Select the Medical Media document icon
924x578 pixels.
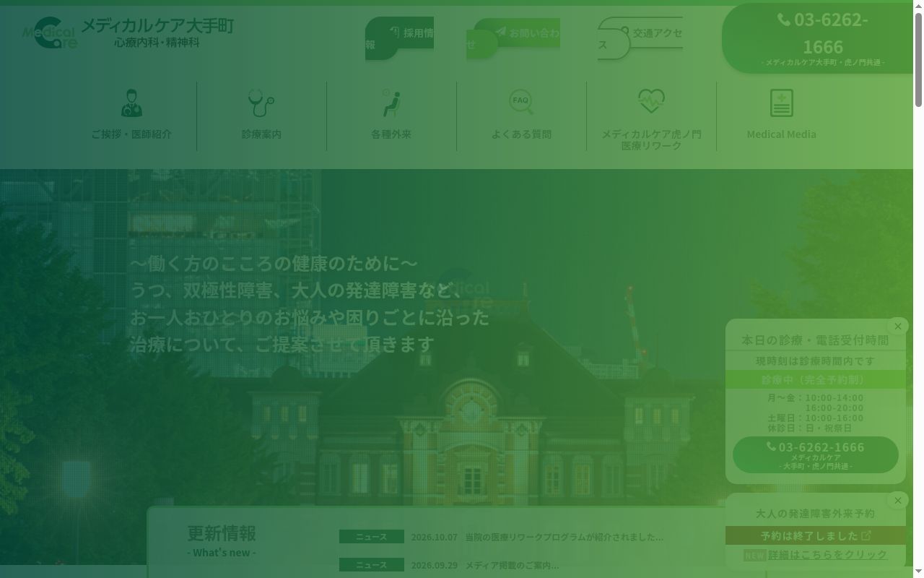coord(781,103)
